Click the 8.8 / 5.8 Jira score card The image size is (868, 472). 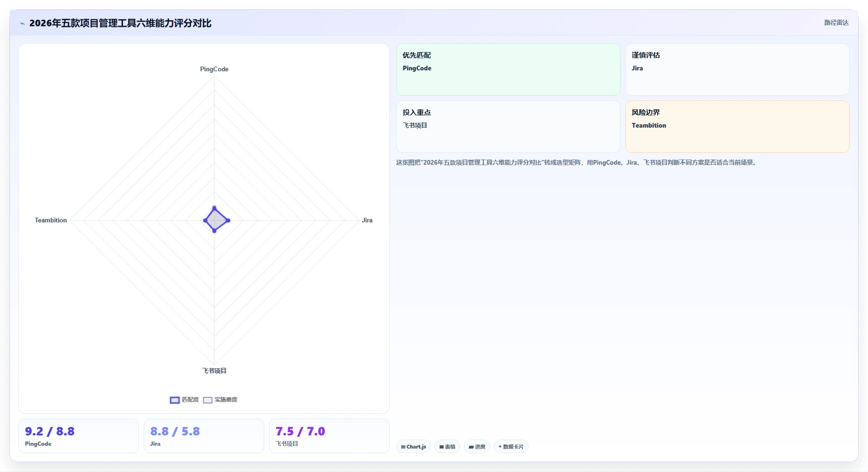click(x=204, y=436)
